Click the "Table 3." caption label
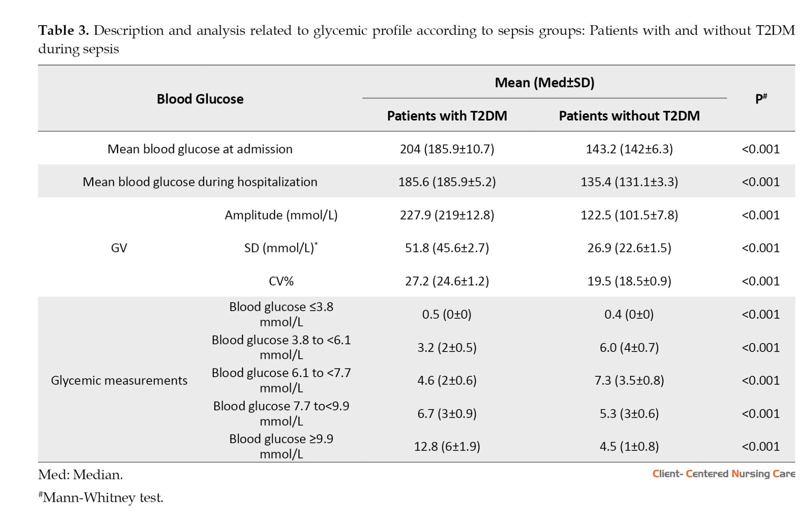Screen dimensions: 812x520 (x=63, y=30)
